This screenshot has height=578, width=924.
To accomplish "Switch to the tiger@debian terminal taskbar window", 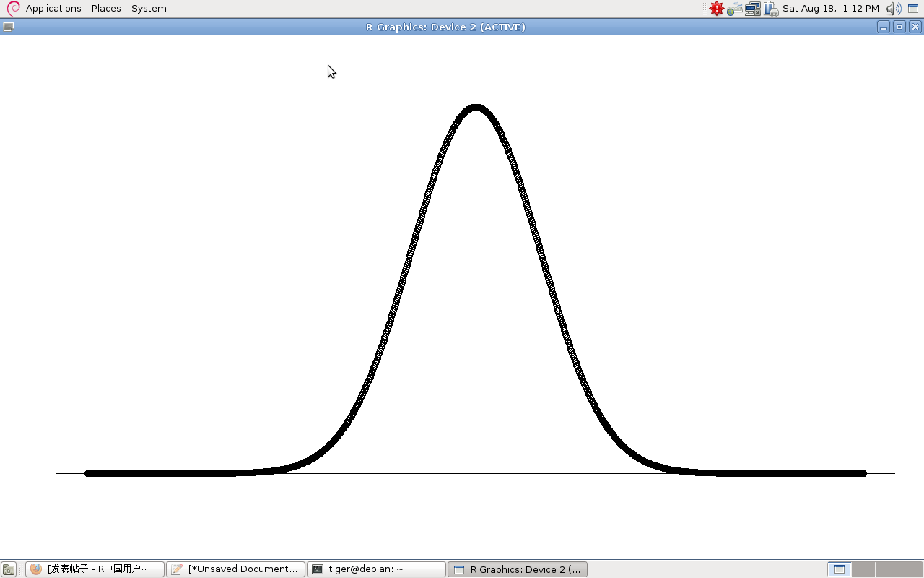I will pyautogui.click(x=377, y=569).
